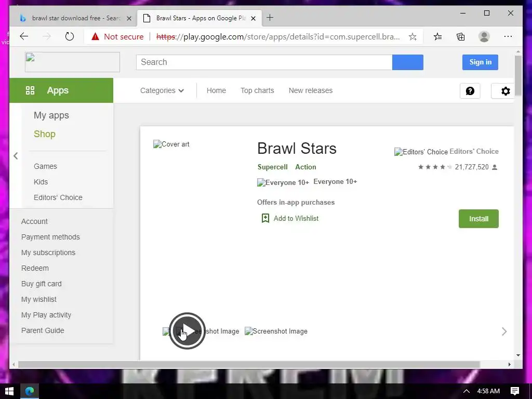Viewport: 532px width, 399px height.
Task: Open the Apps section grid icon
Action: click(x=30, y=90)
